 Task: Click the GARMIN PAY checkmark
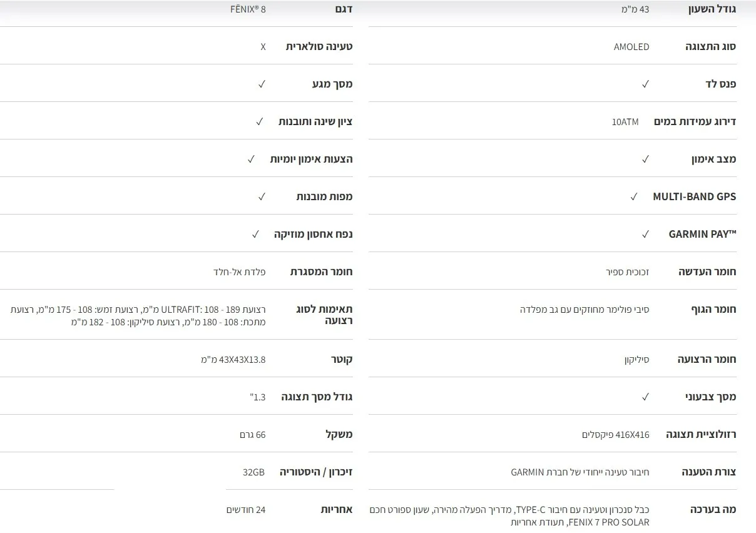[x=645, y=234]
